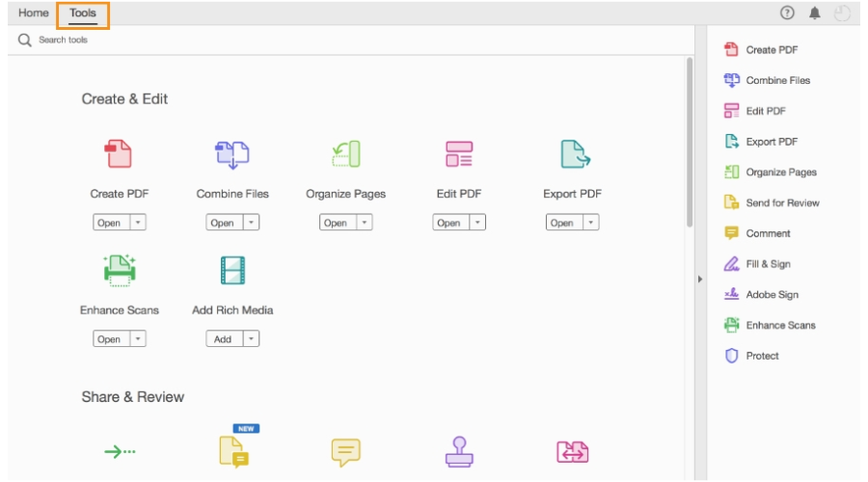868x482 pixels.
Task: Expand dropdown arrow next to Combine Files Open
Action: pyautogui.click(x=252, y=223)
